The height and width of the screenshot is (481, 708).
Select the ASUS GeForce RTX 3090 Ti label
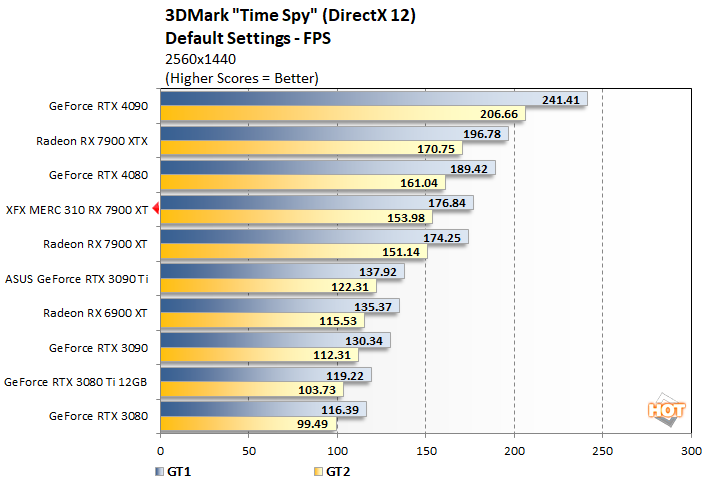[x=77, y=279]
